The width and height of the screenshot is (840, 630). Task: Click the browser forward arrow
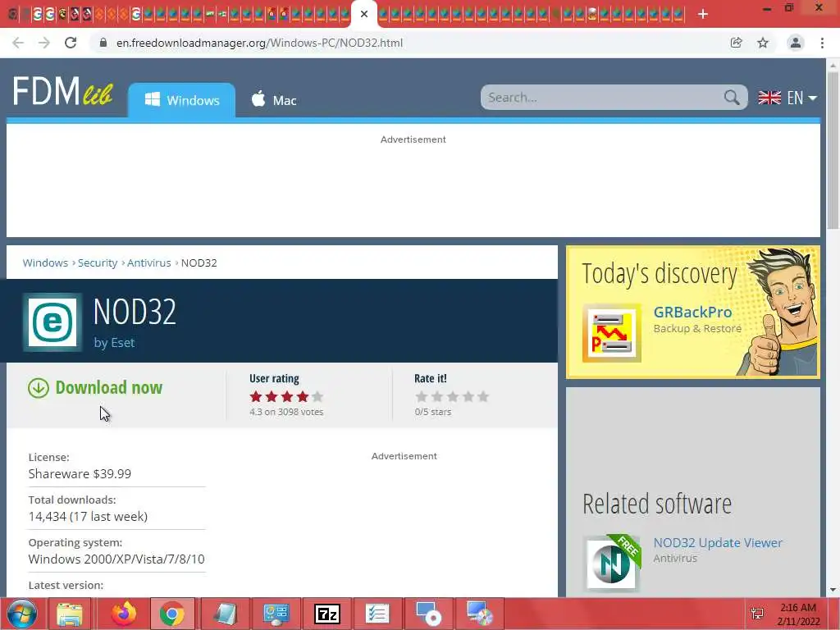pos(44,43)
